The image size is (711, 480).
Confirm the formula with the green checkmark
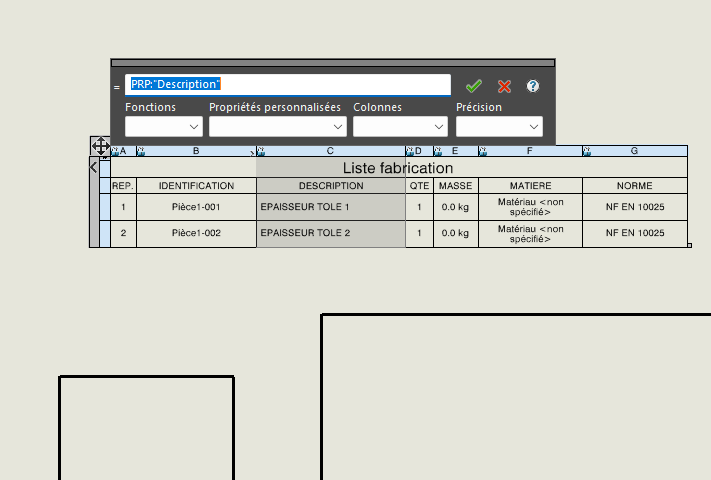point(474,86)
